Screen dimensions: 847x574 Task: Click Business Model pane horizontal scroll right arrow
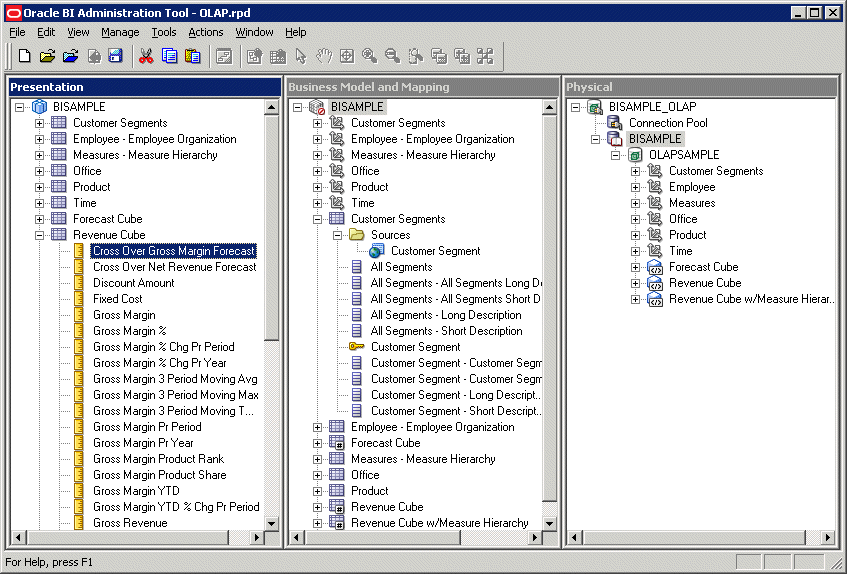tap(535, 538)
